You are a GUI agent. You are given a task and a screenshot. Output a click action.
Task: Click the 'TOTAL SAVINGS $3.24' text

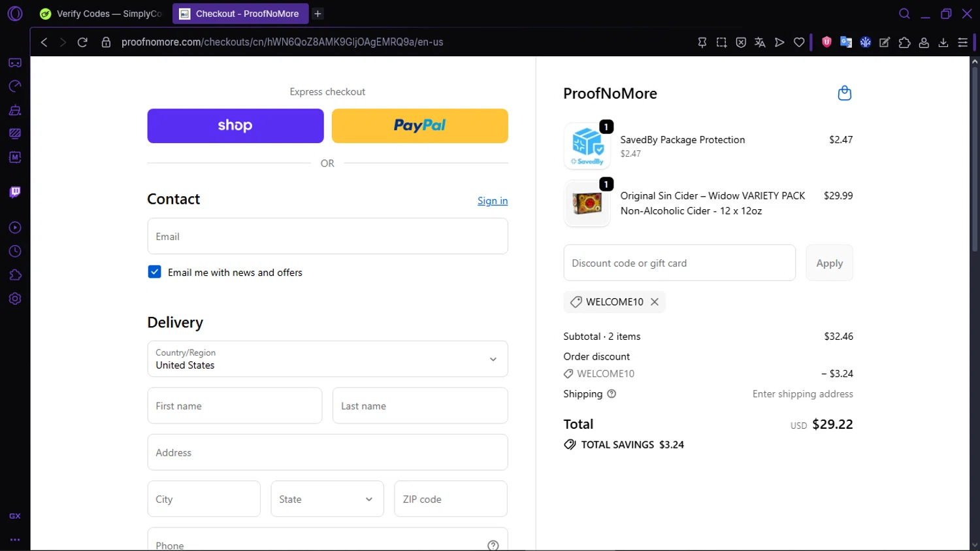[x=632, y=444]
